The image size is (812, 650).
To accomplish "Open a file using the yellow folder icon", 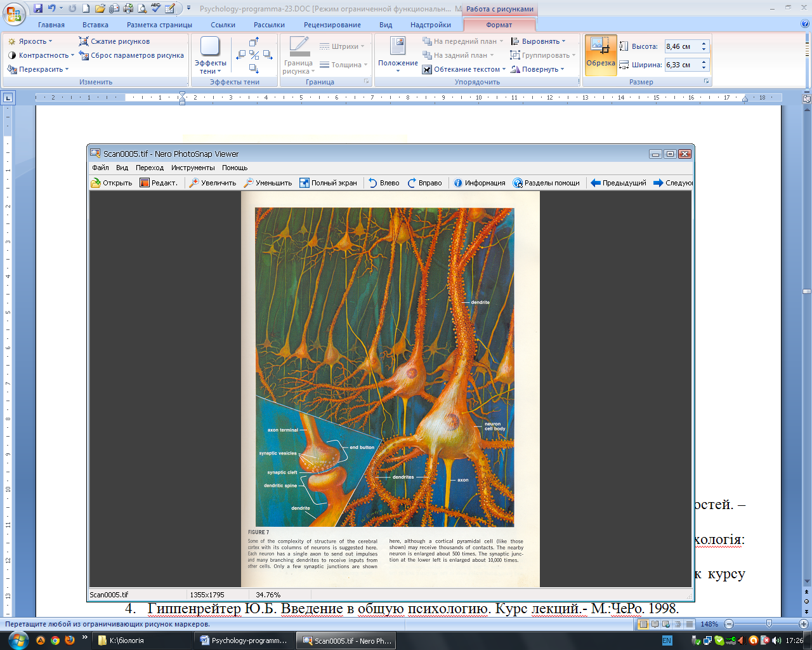I will click(x=100, y=8).
